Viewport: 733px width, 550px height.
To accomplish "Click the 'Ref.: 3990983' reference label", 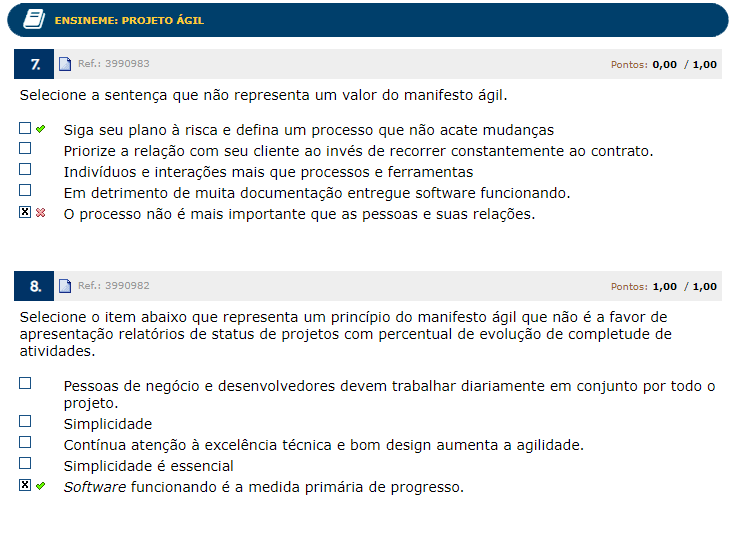I will click(x=114, y=65).
